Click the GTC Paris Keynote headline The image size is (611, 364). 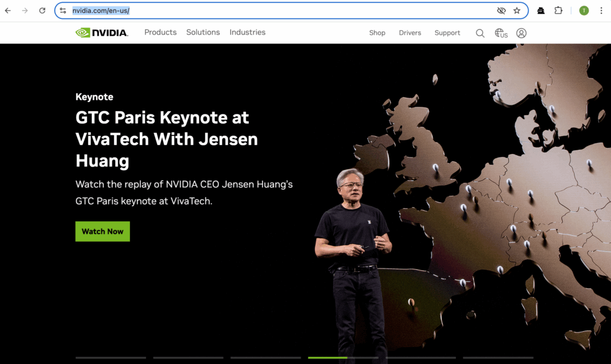(x=167, y=139)
